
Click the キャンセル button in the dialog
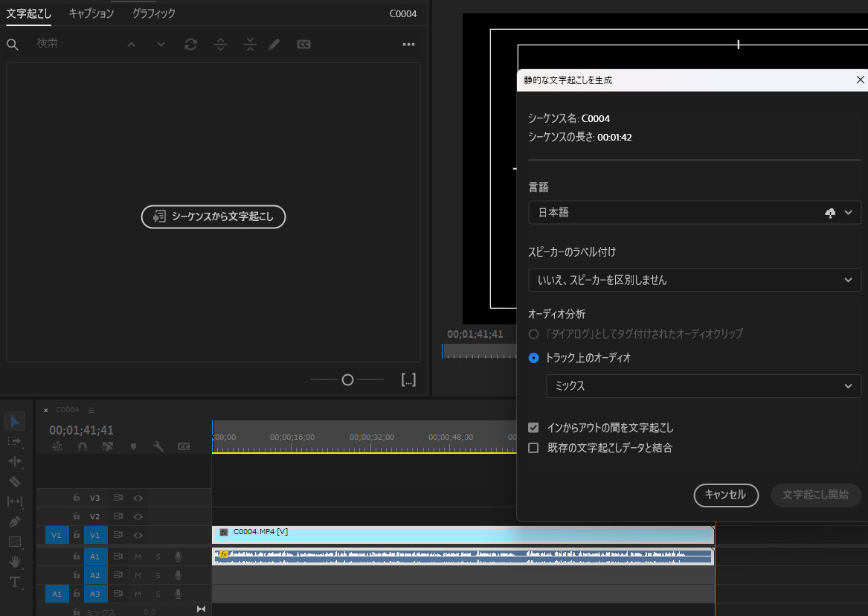(726, 495)
